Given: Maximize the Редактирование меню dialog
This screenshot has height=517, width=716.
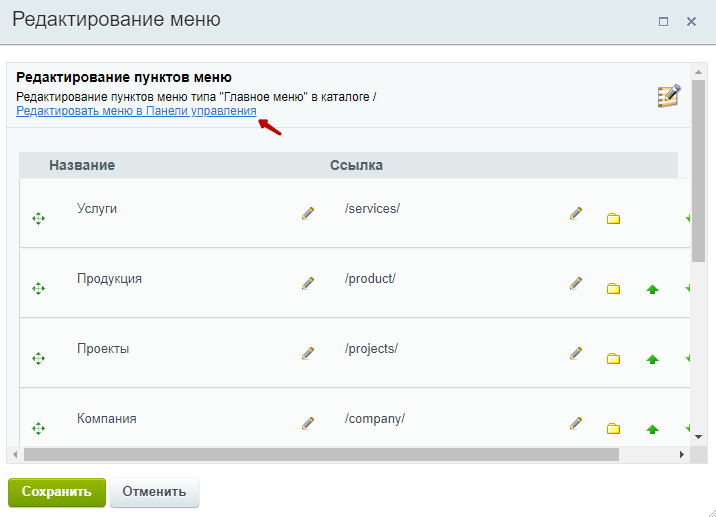Looking at the screenshot, I should pos(663,21).
